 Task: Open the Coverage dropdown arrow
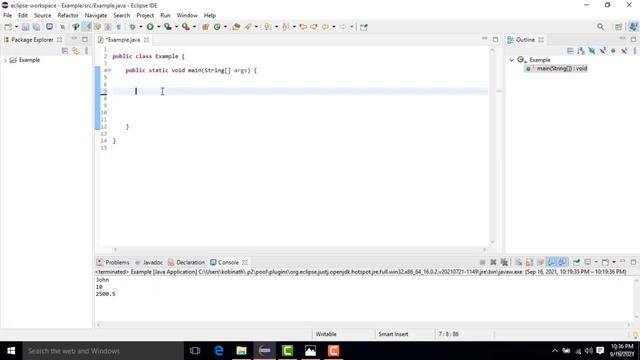pyautogui.click(x=176, y=27)
